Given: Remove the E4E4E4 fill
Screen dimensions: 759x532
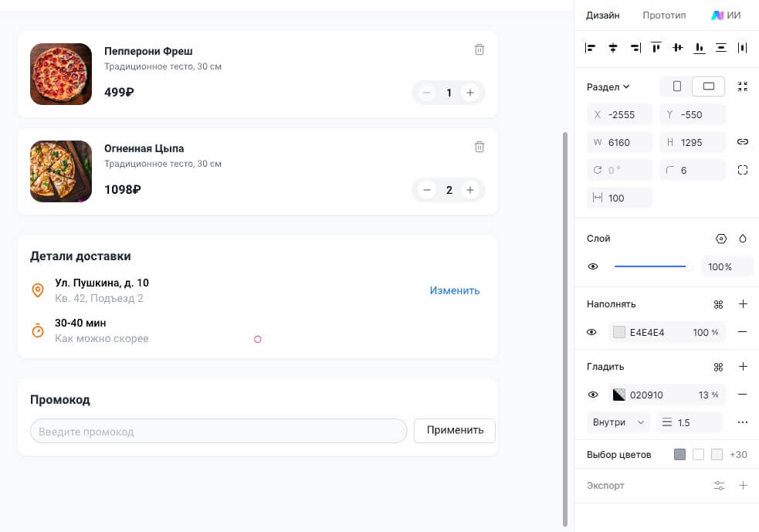Looking at the screenshot, I should point(743,332).
